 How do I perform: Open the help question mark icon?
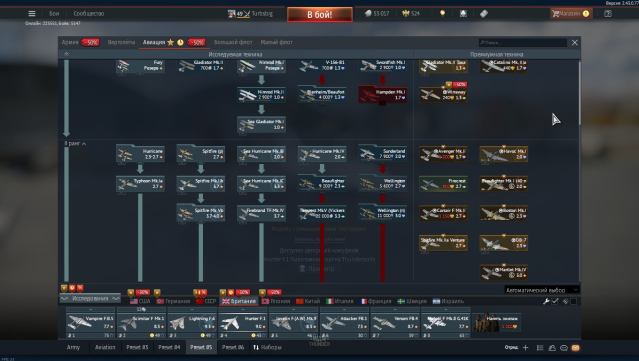(x=608, y=13)
